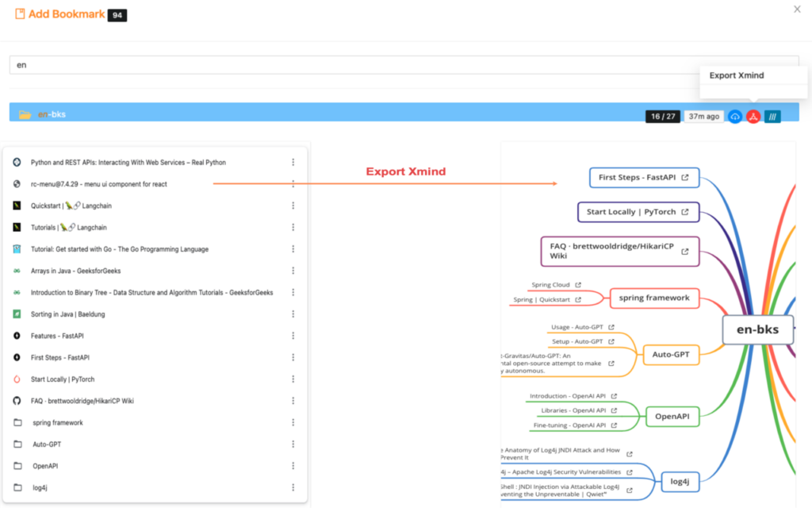Click the Auto-GPT mind map node
Image resolution: width=812 pixels, height=508 pixels.
pos(671,355)
